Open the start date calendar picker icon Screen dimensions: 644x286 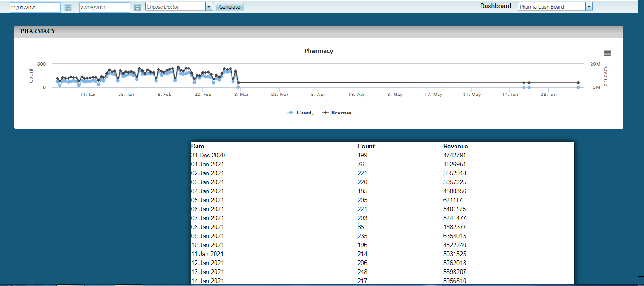coord(68,8)
